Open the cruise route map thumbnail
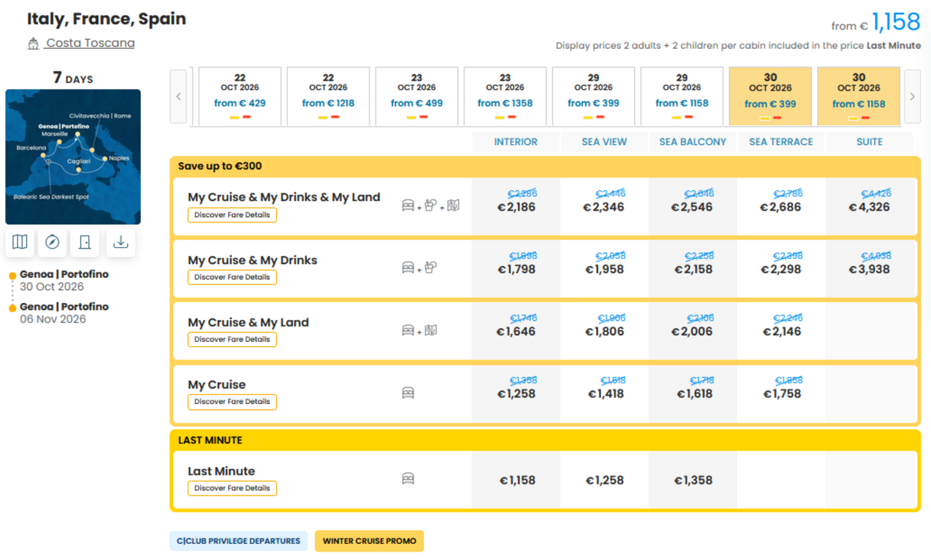Screen dimensions: 931x560 point(73,157)
